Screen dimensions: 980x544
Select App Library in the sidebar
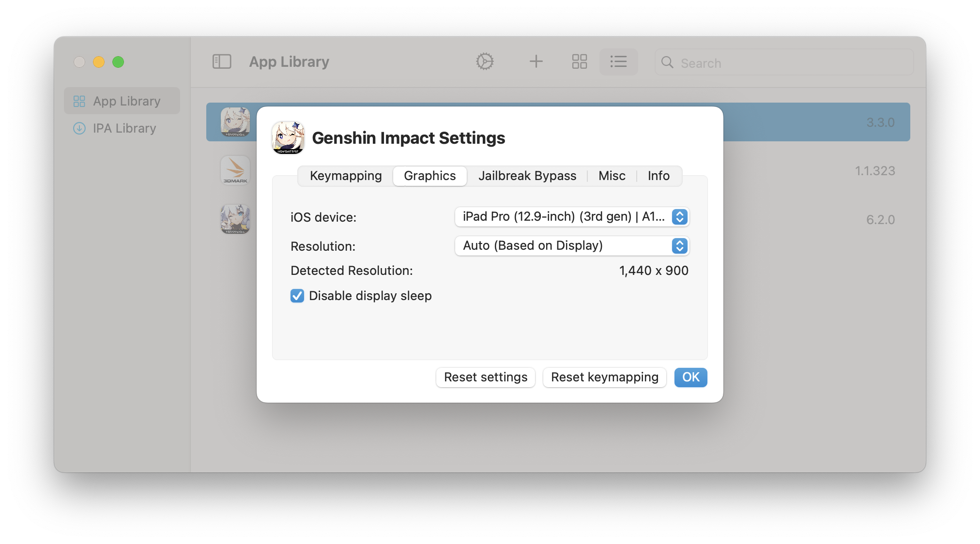122,101
